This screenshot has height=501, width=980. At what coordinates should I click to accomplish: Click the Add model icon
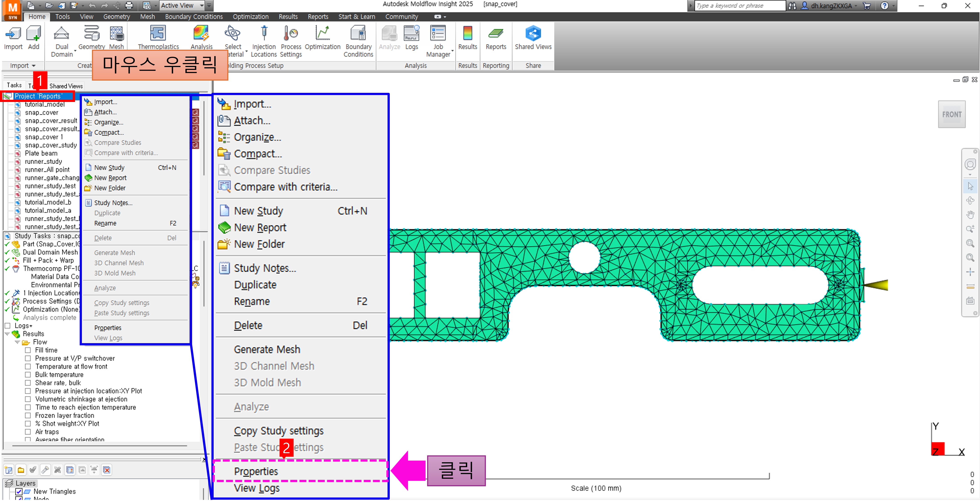pos(33,33)
